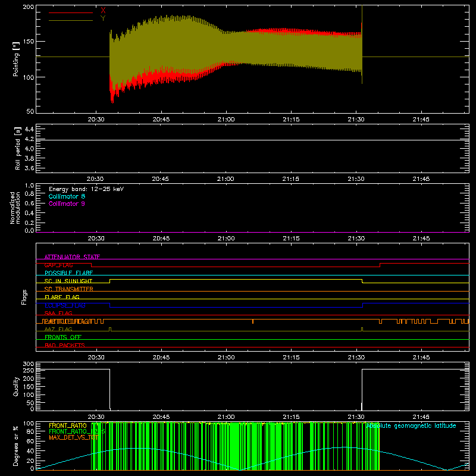Viewport: 476px width, 476px height.
Task: Select the 'Energy band: 12-25 keV' text
Action: tap(86, 189)
